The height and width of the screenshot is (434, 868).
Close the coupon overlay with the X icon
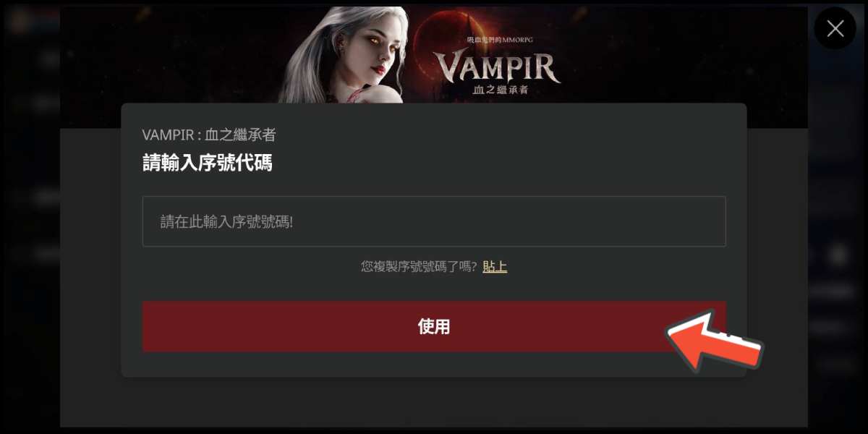point(835,28)
